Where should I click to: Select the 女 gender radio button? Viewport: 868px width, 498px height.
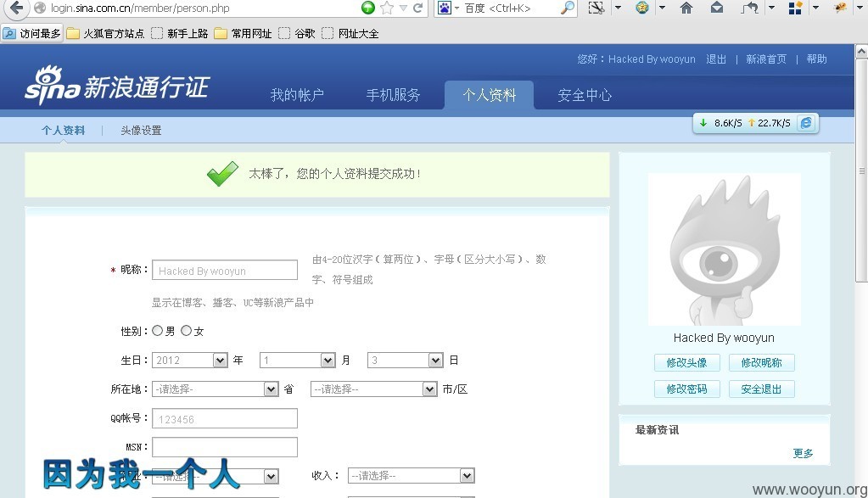[186, 330]
